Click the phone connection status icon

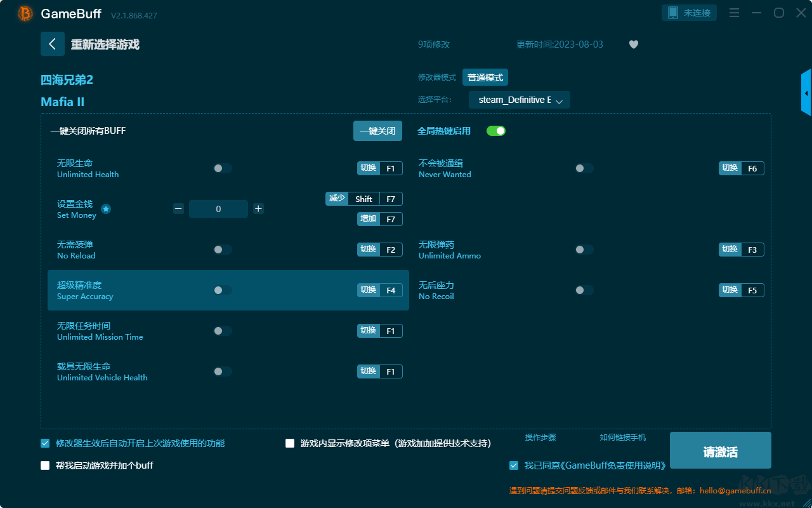(673, 13)
